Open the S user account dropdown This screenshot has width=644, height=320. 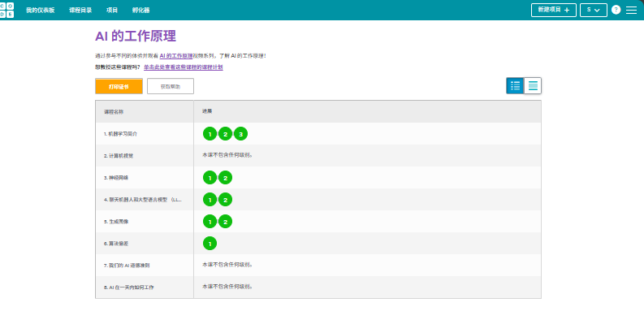pos(594,10)
